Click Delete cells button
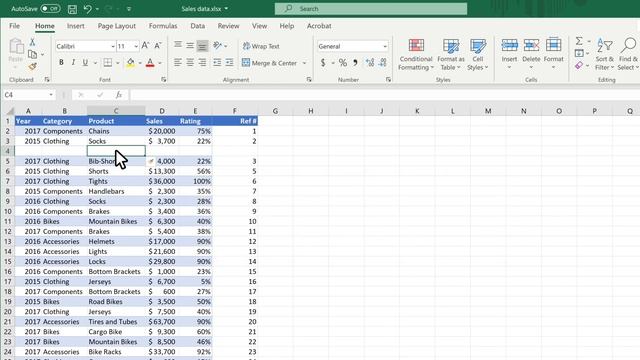The height and width of the screenshot is (360, 640). click(531, 54)
